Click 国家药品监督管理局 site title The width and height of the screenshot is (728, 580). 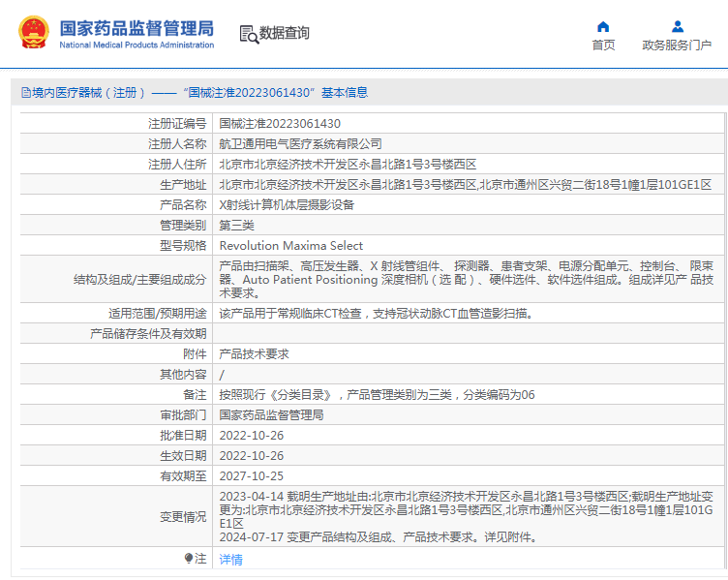pyautogui.click(x=136, y=28)
